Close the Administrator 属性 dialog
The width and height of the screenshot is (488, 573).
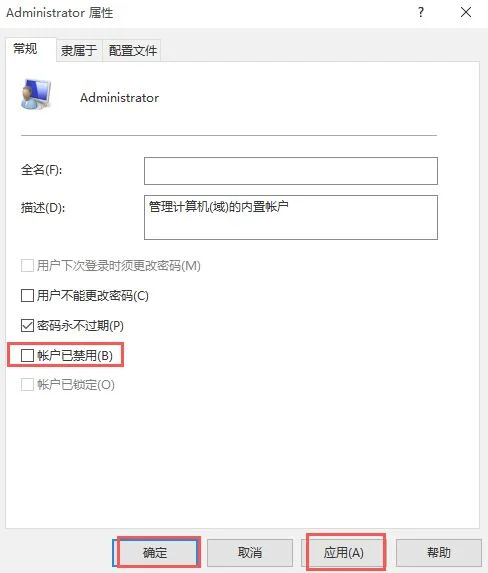(466, 12)
